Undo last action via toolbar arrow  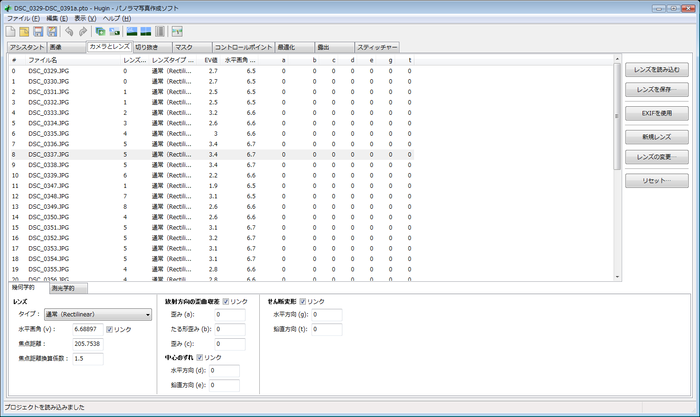69,31
